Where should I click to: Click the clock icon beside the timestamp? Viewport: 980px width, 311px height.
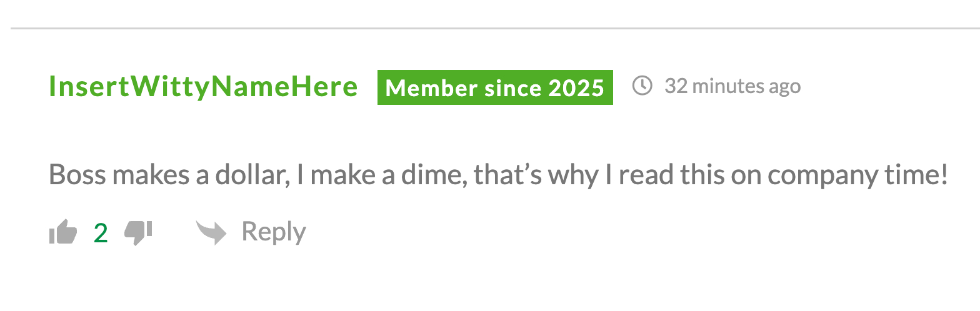[642, 86]
